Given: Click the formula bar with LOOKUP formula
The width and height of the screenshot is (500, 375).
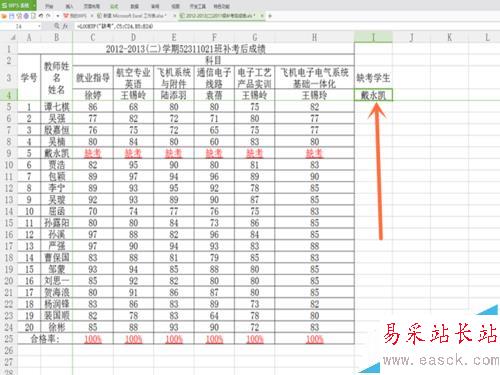Looking at the screenshot, I should [x=287, y=26].
